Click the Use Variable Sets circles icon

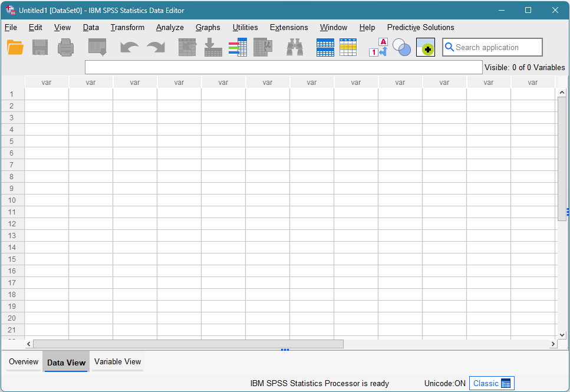[x=401, y=47]
